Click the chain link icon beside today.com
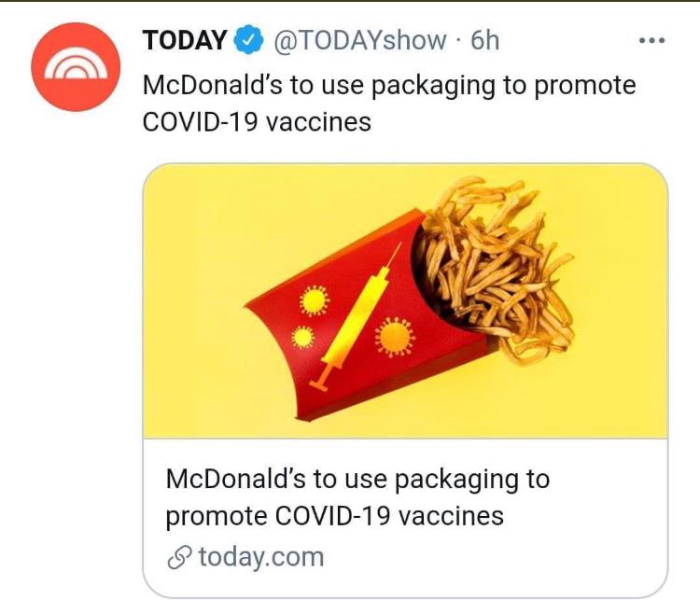The height and width of the screenshot is (600, 700). tap(179, 558)
